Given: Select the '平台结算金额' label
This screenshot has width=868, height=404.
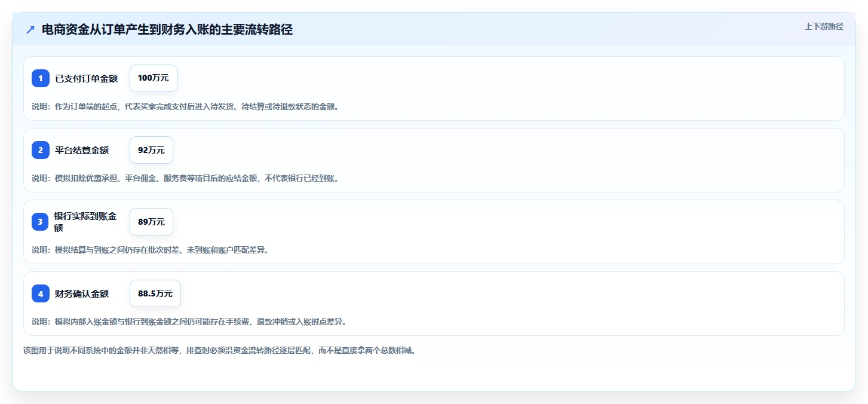Looking at the screenshot, I should point(82,150).
